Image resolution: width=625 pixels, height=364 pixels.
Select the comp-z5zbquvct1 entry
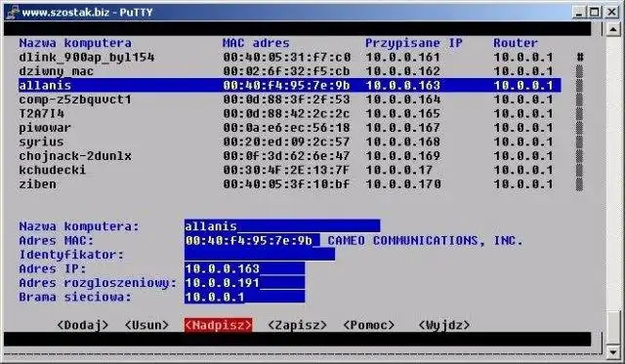[x=290, y=100]
